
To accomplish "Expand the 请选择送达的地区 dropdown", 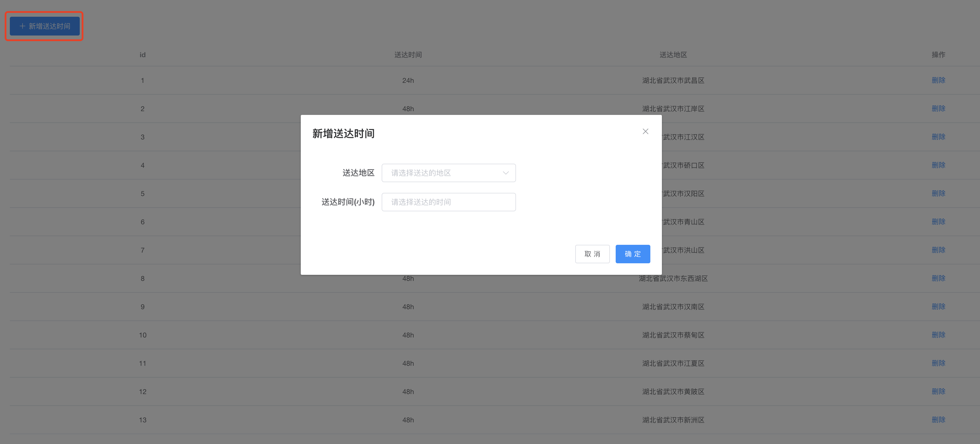I will click(448, 173).
